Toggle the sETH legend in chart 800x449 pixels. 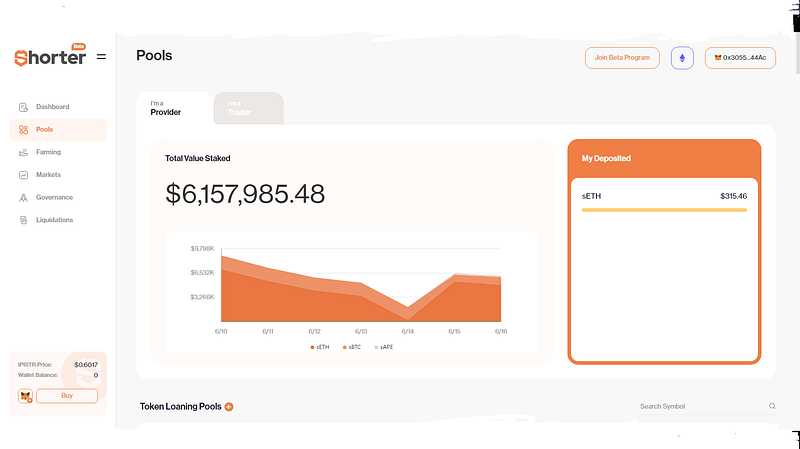click(x=320, y=347)
